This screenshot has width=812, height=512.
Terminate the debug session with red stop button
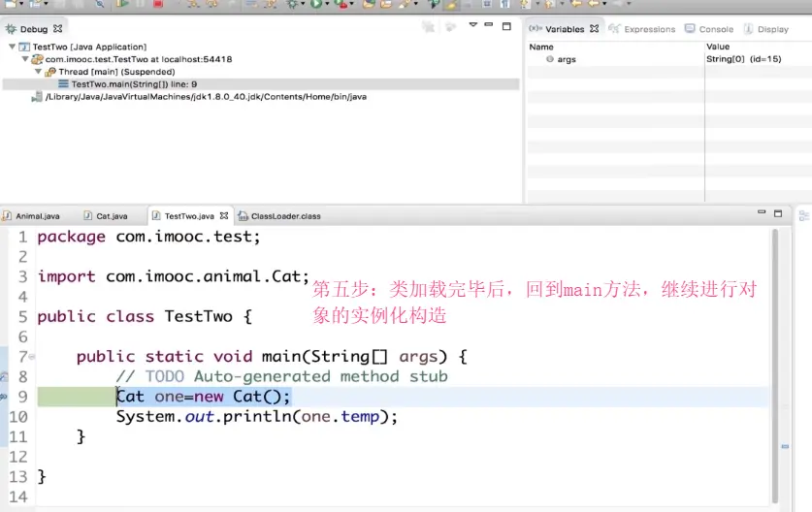pos(158,4)
